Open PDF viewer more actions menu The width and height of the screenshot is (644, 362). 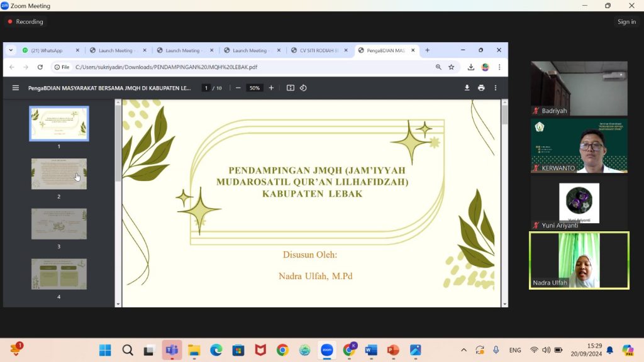coord(496,88)
